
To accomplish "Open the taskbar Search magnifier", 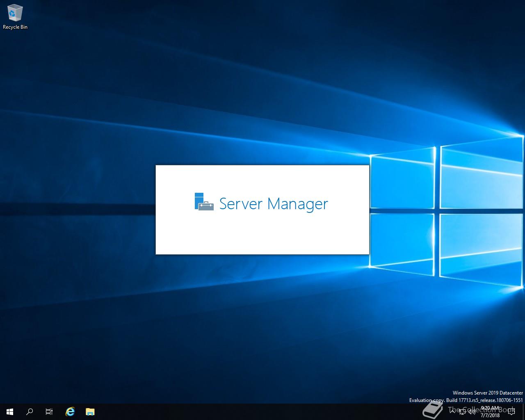I will pyautogui.click(x=30, y=412).
